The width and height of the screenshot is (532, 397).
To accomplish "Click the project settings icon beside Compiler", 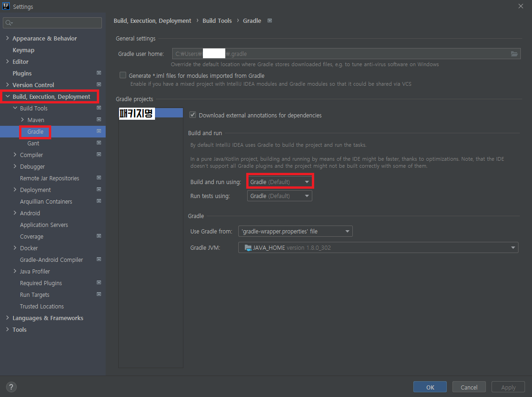I will (x=99, y=154).
